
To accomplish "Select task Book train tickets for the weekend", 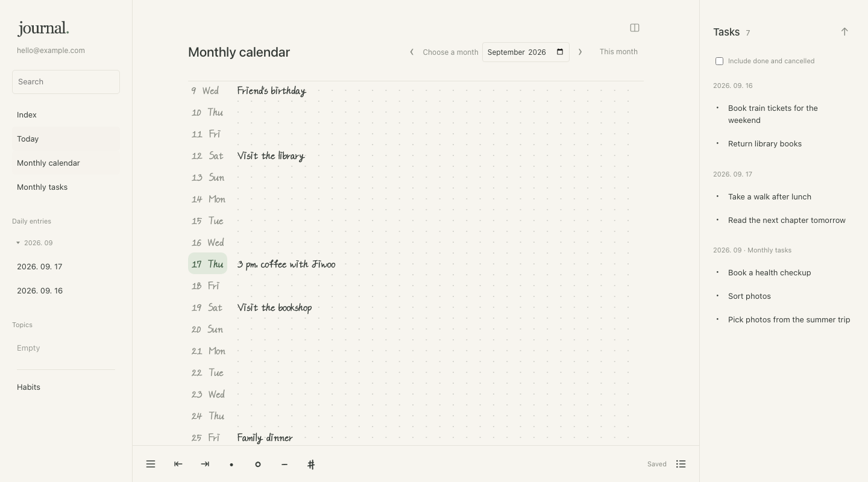I will pyautogui.click(x=773, y=114).
